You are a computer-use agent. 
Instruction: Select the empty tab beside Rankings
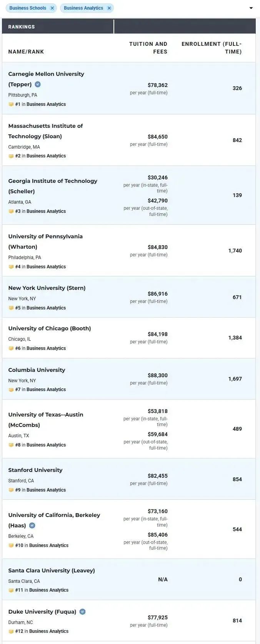click(x=185, y=27)
